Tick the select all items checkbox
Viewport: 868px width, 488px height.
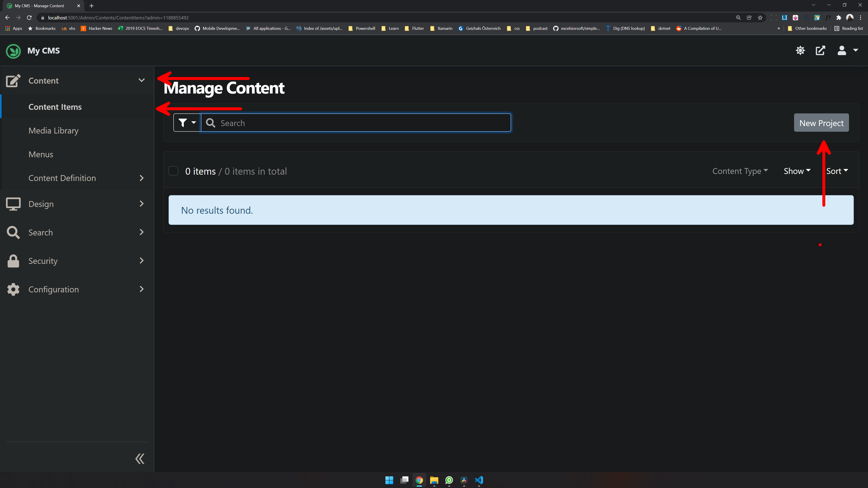coord(173,171)
